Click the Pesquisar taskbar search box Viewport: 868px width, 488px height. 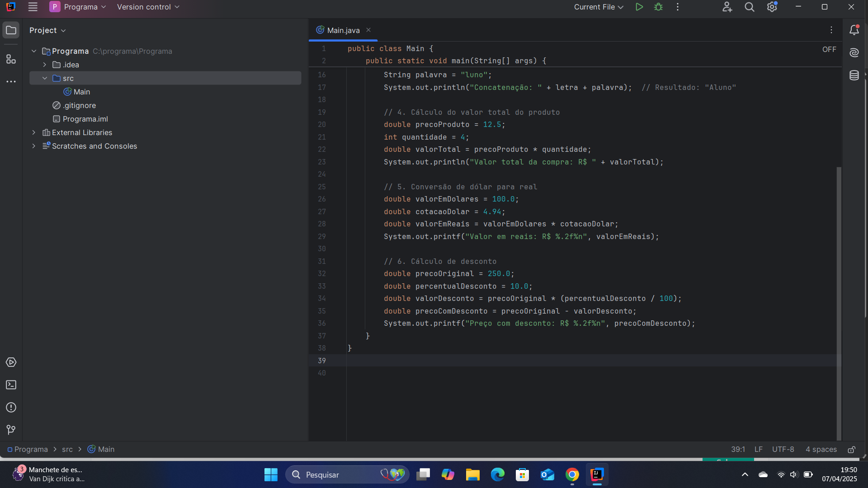[347, 475]
